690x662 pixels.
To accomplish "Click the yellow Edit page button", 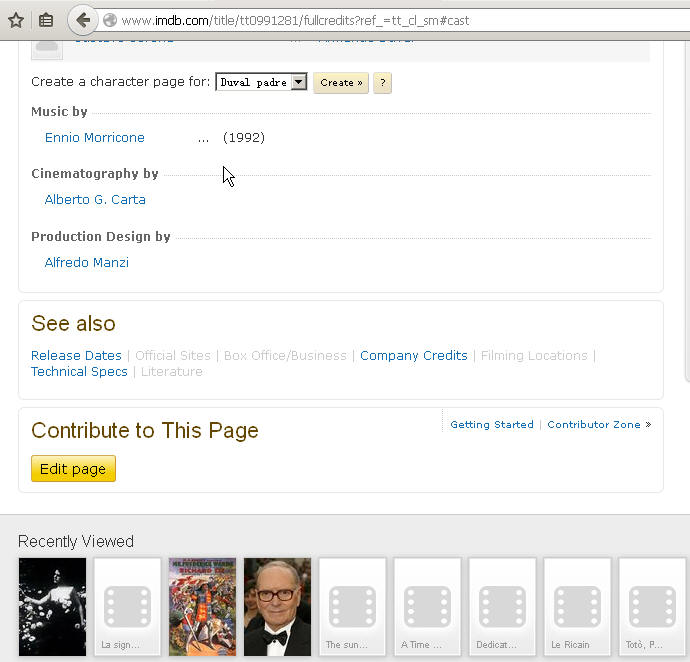I will pyautogui.click(x=73, y=468).
